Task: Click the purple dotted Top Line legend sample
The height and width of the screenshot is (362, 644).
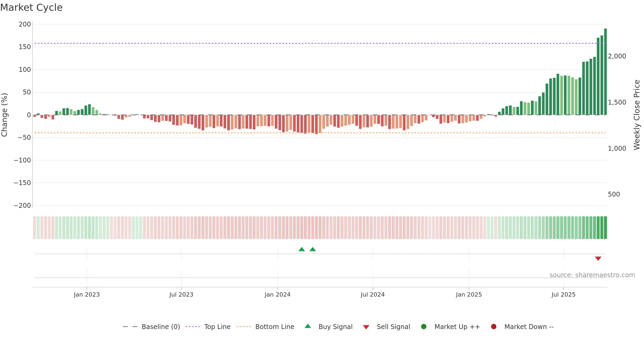Action: (193, 327)
